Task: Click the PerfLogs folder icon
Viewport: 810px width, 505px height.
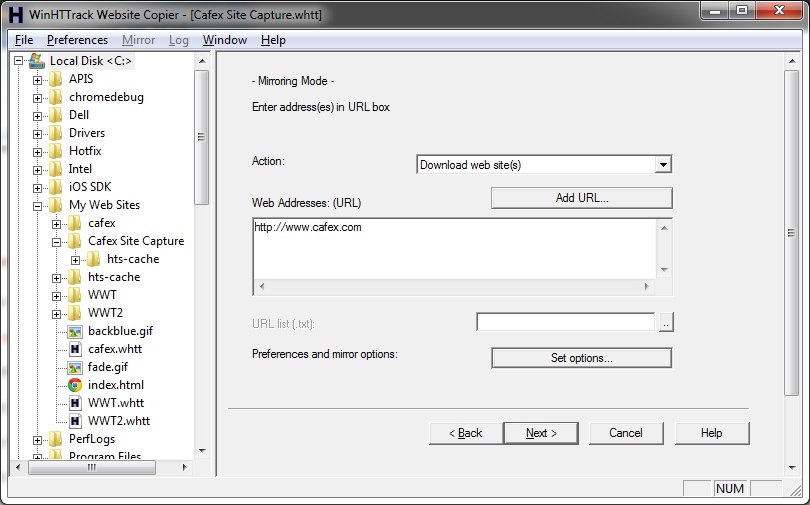Action: click(55, 439)
